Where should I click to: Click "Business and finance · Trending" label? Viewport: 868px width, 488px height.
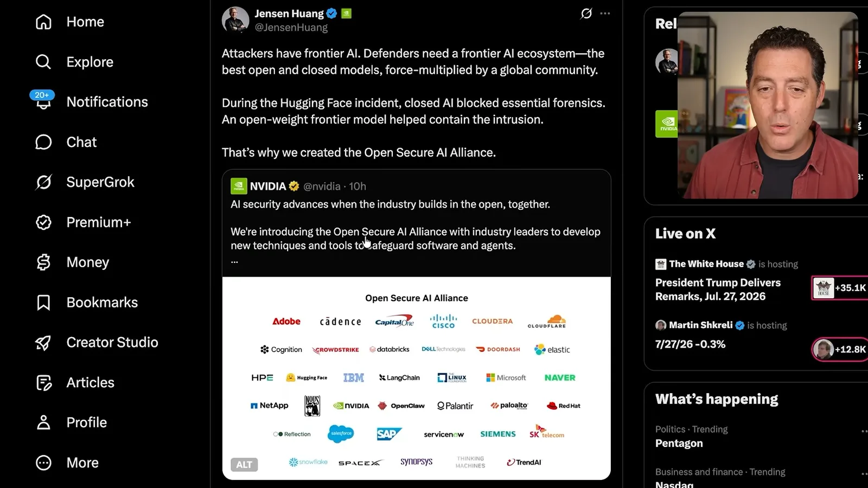click(720, 472)
